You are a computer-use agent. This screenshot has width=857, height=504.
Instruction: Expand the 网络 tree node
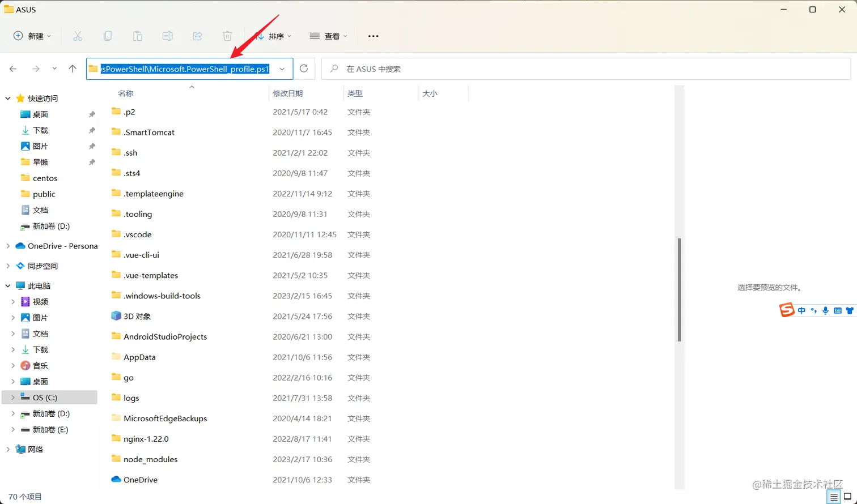coord(8,449)
